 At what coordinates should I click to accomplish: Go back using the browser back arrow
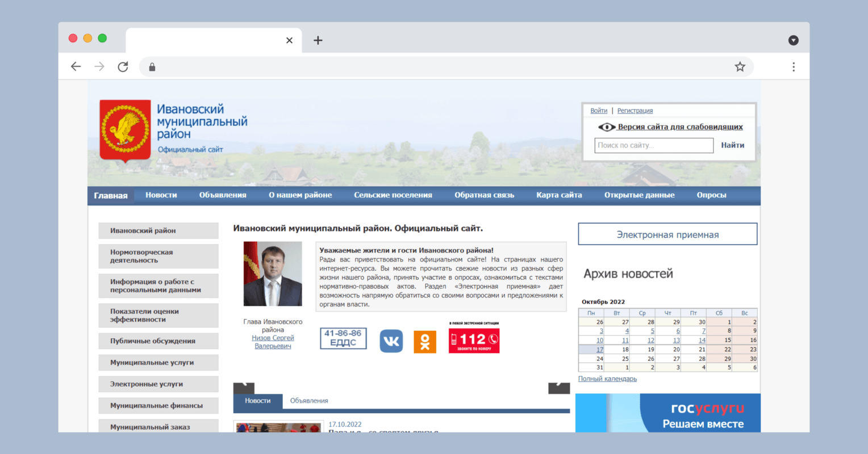pos(76,67)
